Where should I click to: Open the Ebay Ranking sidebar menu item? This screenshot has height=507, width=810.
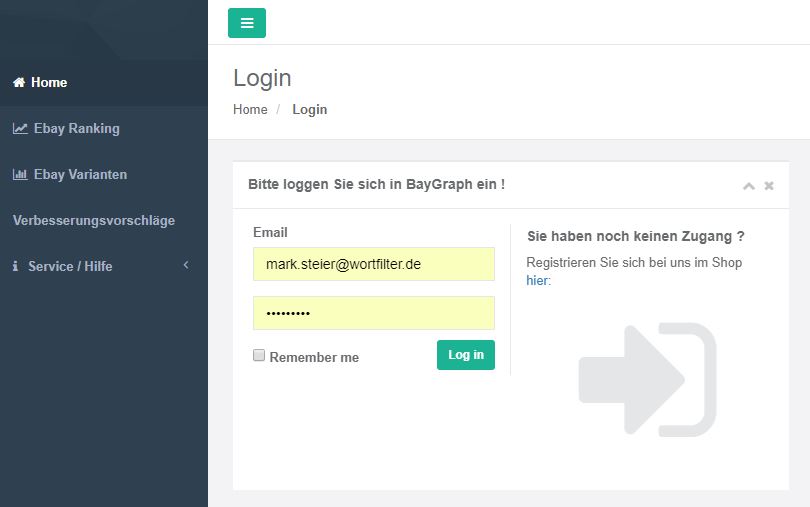104,128
